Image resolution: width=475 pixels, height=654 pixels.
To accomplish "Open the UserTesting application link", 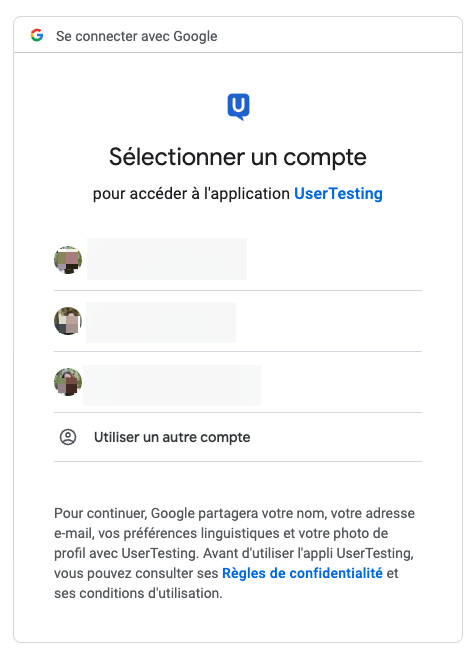I will tap(338, 194).
